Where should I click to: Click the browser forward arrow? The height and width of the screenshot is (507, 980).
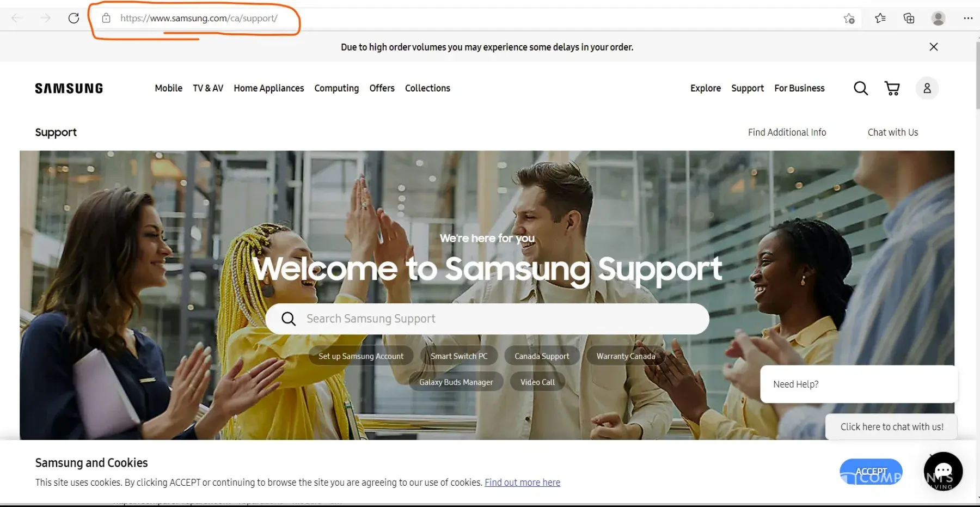click(x=46, y=18)
